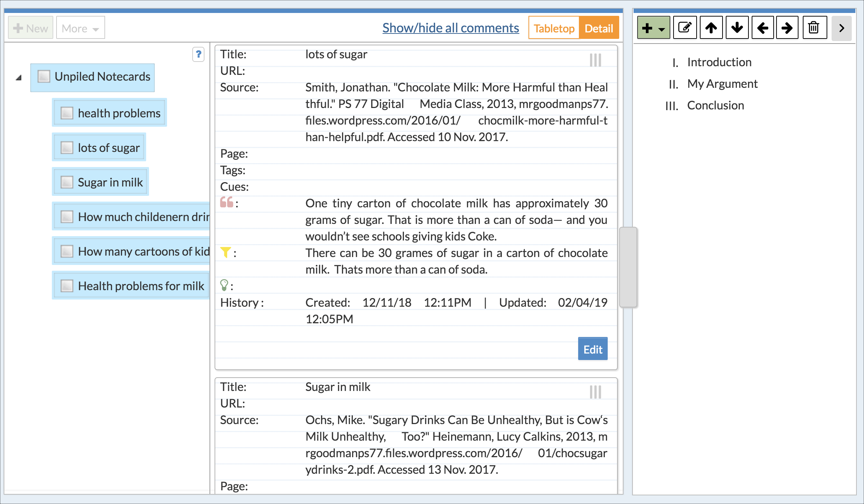
Task: Tick the Unpiled Notecards checkbox
Action: click(44, 76)
